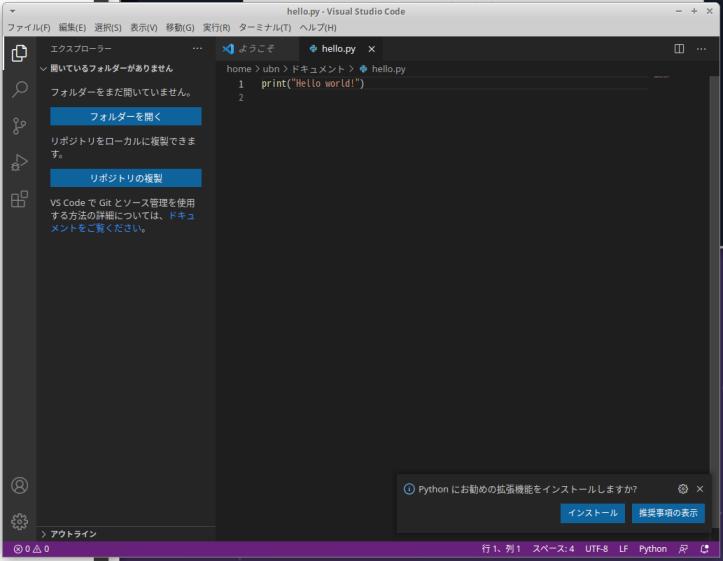Split the editor to the right
723x561 pixels.
point(679,48)
